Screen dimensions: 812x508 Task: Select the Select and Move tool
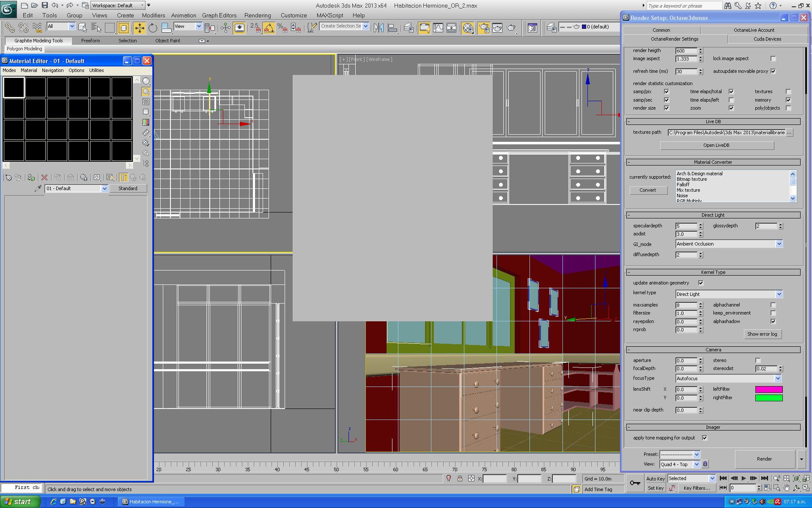[139, 28]
